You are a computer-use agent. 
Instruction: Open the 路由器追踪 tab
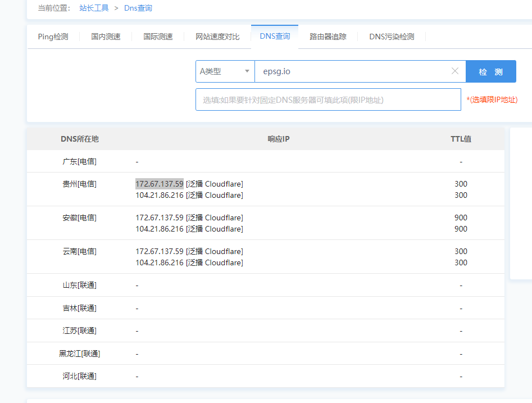(x=328, y=36)
